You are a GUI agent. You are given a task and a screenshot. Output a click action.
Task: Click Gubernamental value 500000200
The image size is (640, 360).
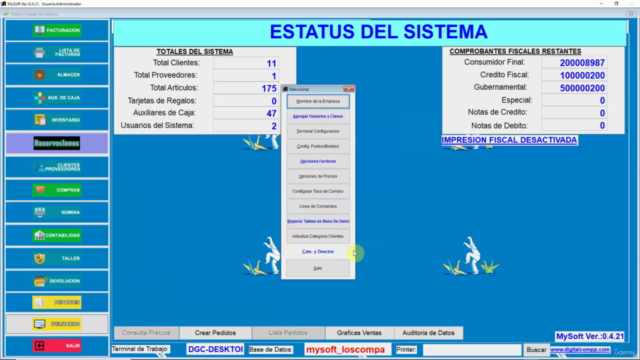click(574, 88)
